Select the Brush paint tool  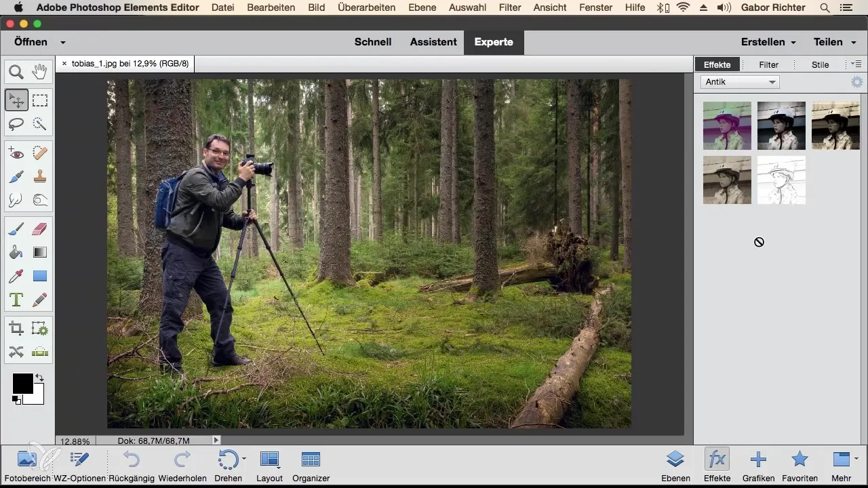pyautogui.click(x=16, y=229)
